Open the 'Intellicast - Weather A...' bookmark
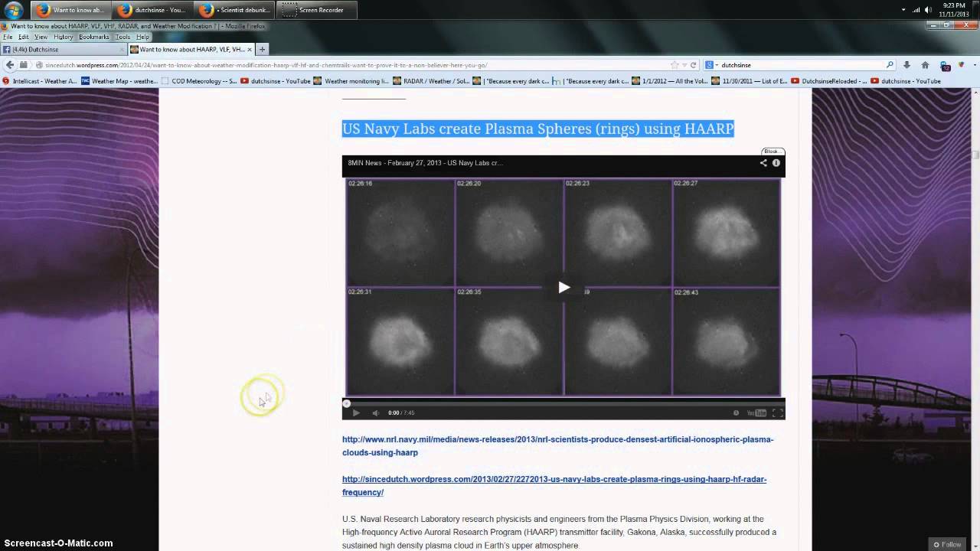 pos(39,80)
